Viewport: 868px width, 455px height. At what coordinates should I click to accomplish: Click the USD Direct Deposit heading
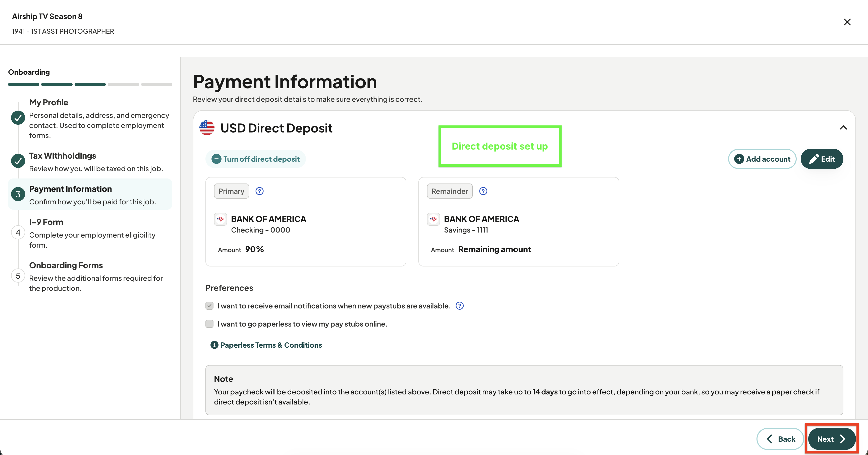(276, 128)
